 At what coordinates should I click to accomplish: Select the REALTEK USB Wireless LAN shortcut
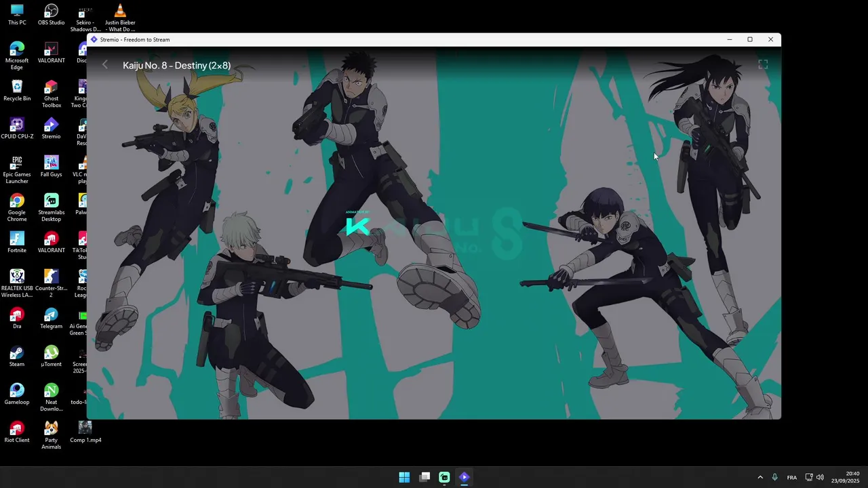[x=17, y=284]
